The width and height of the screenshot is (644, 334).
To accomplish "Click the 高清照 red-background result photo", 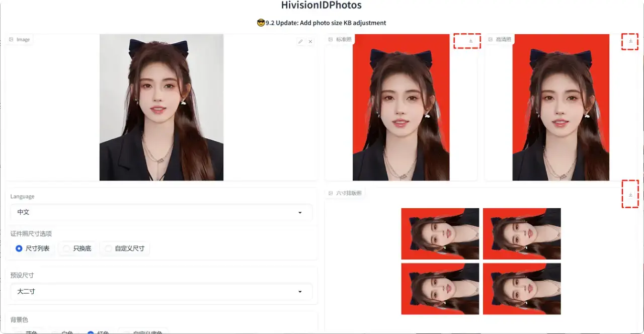I will [560, 107].
